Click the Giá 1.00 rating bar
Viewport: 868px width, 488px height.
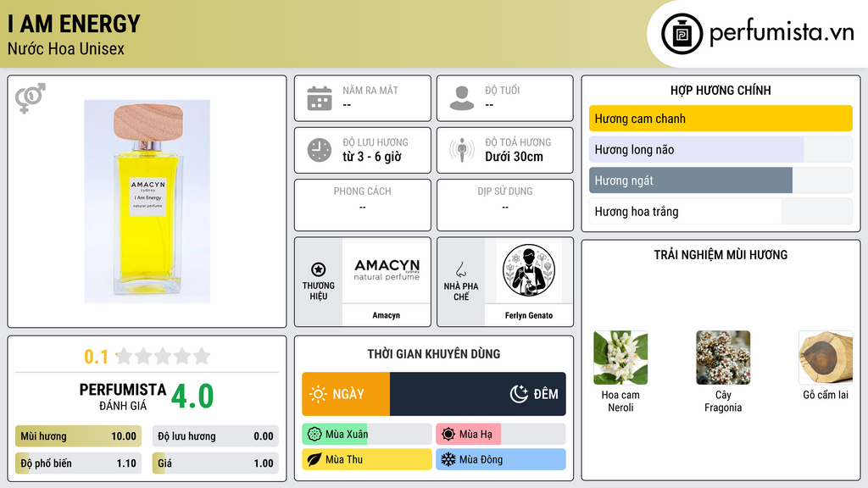[215, 463]
